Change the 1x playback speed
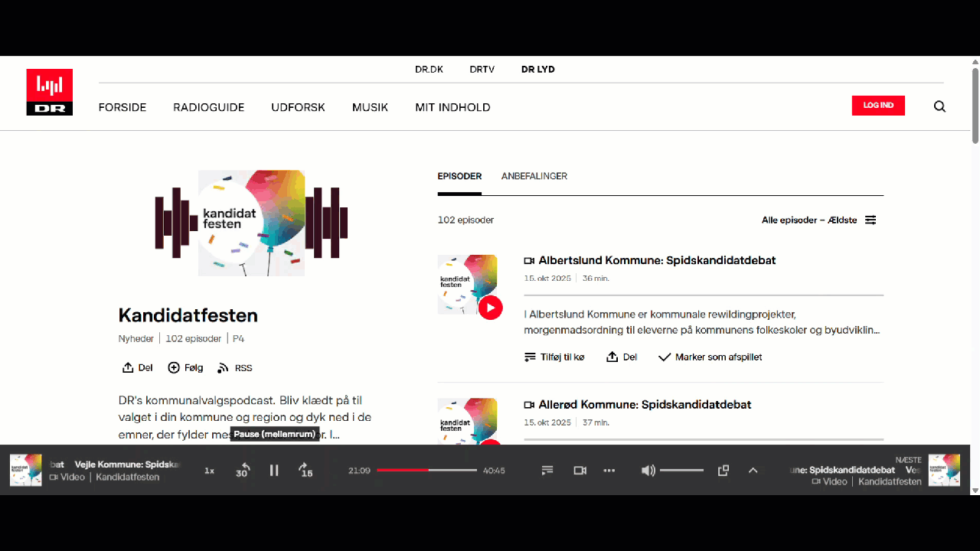 [x=209, y=471]
